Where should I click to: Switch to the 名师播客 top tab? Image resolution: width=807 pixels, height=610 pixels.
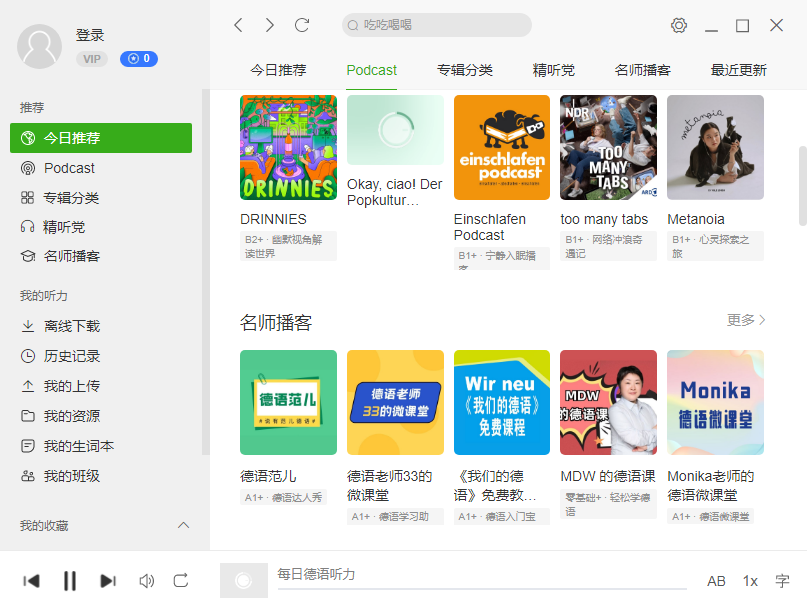coord(643,70)
